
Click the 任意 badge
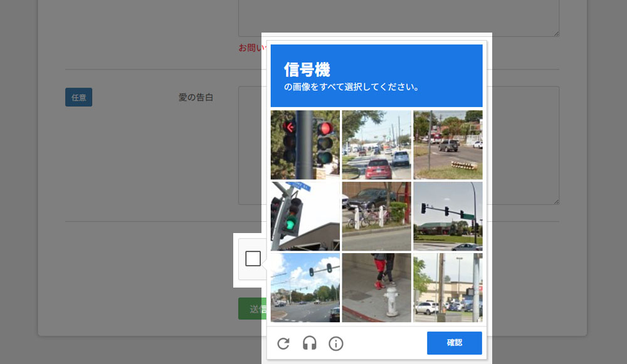tap(78, 97)
